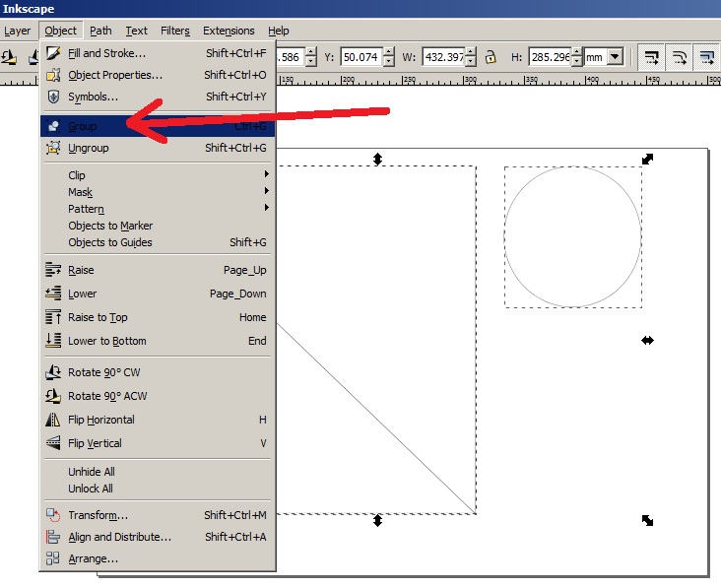Click the bottom-middle vertical resize handle

tap(377, 520)
